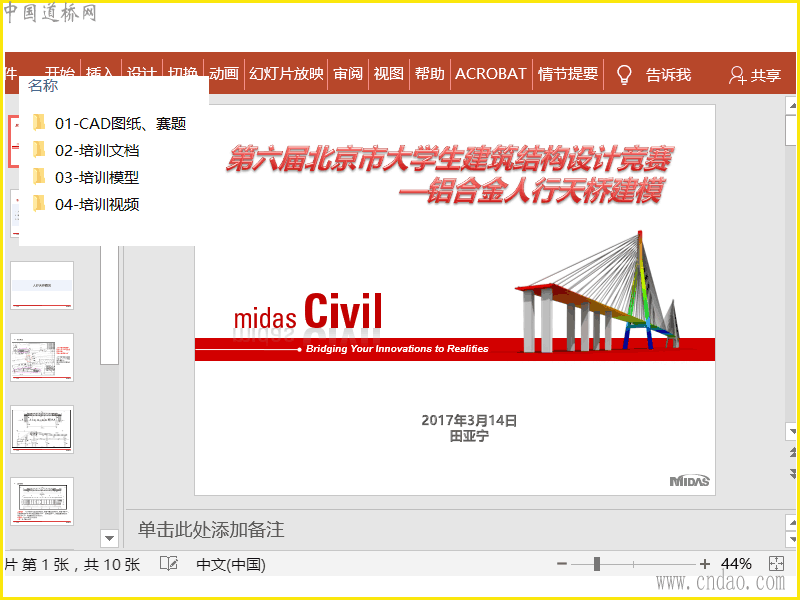Click the slide pane scroll up arrow
Screen dimensions: 800x600
792,105
